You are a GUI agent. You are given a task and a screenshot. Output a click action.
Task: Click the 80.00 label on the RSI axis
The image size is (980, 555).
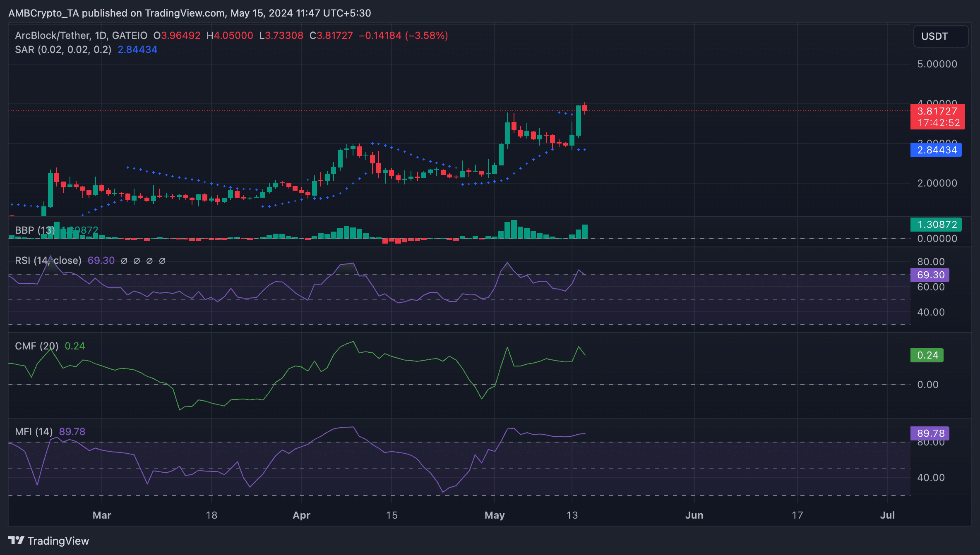pyautogui.click(x=931, y=262)
